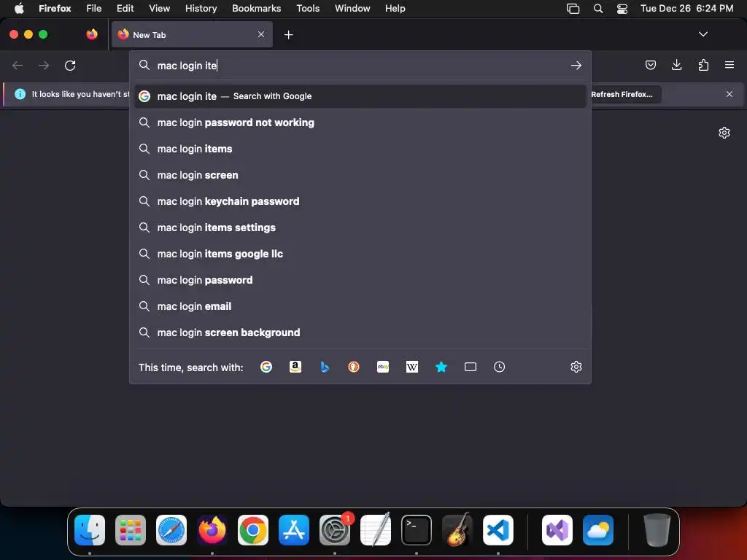Screen dimensions: 747x560
Task: Open System Settings from the Dock
Action: point(335,529)
